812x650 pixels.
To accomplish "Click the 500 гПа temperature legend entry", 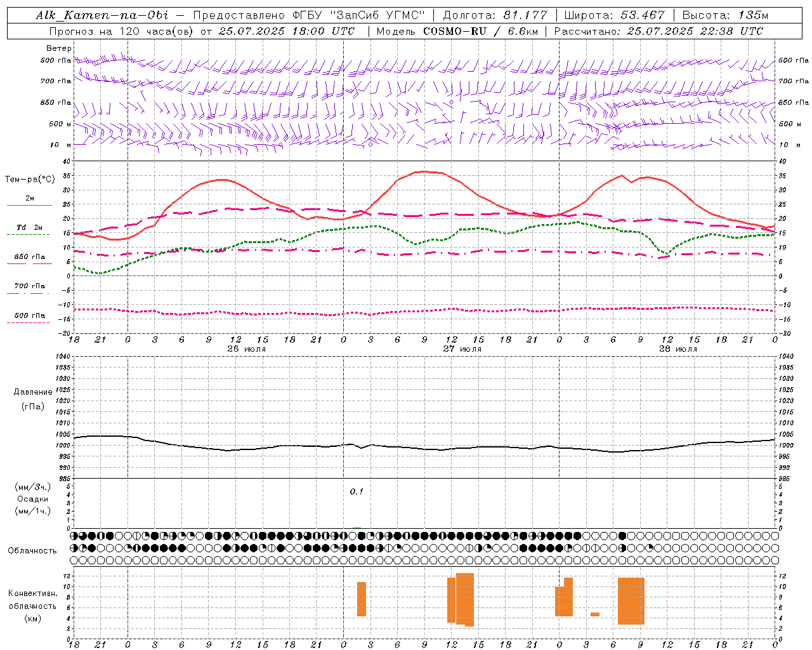I will 29,315.
